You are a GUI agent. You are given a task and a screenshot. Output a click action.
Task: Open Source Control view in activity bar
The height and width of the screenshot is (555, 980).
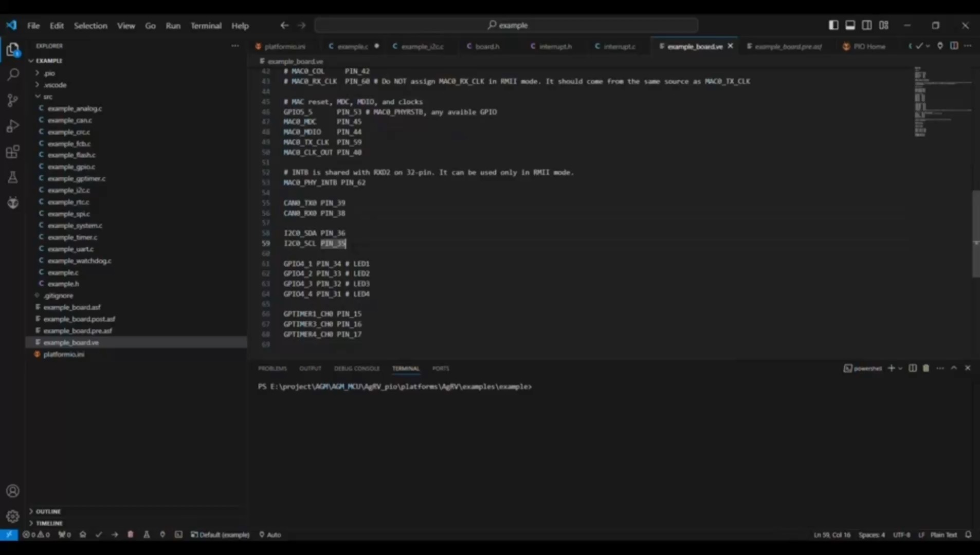coord(13,100)
